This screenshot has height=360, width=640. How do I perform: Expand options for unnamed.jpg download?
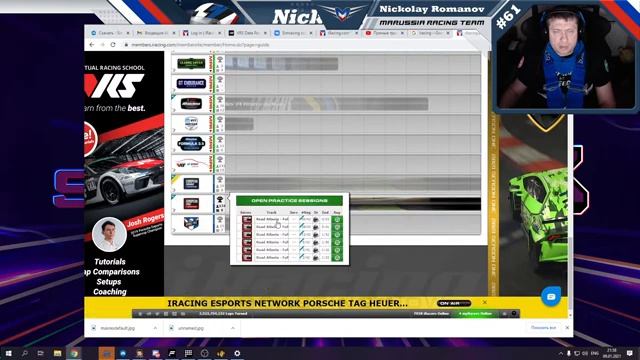click(x=233, y=328)
